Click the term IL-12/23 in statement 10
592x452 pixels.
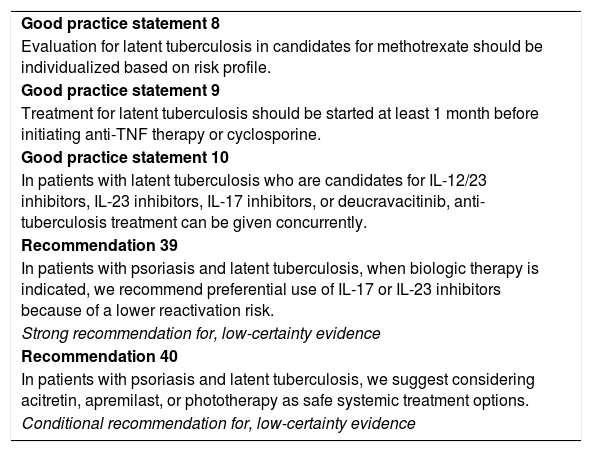click(x=458, y=180)
